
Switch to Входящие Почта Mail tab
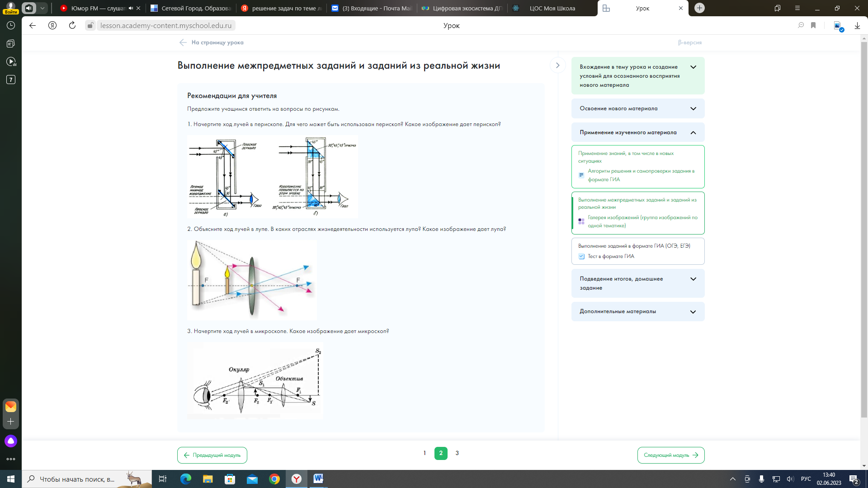[372, 8]
